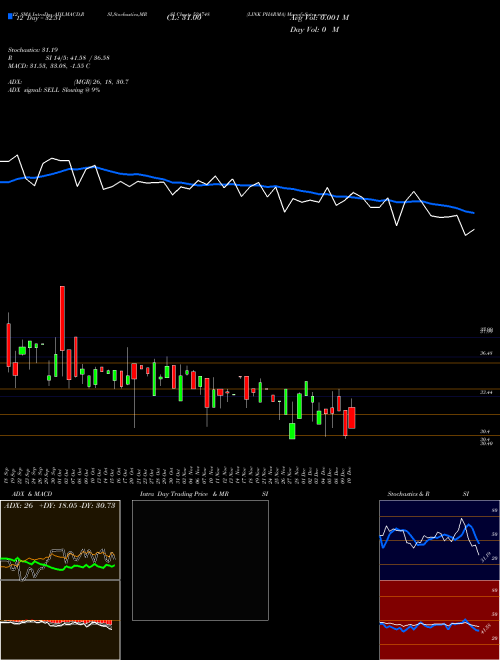Click the 'Intra Day Trading Price & MR SI' heading
The width and height of the screenshot is (500, 660).
(x=204, y=494)
